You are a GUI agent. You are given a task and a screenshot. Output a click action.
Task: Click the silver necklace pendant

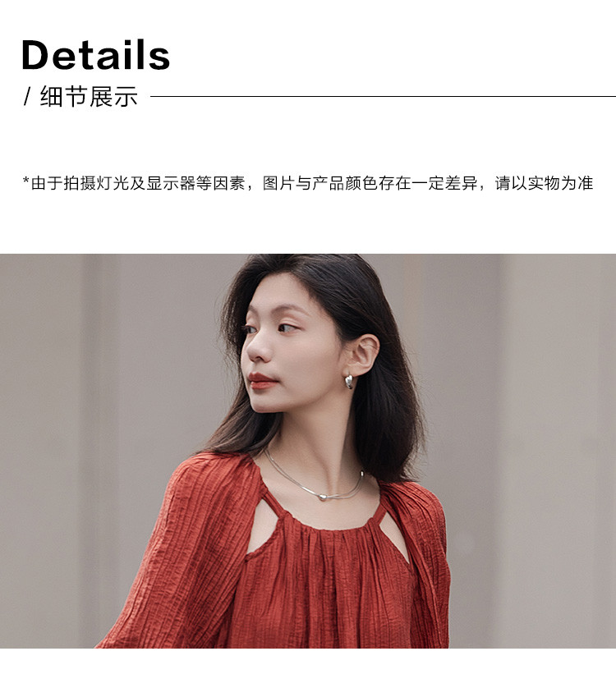point(323,498)
